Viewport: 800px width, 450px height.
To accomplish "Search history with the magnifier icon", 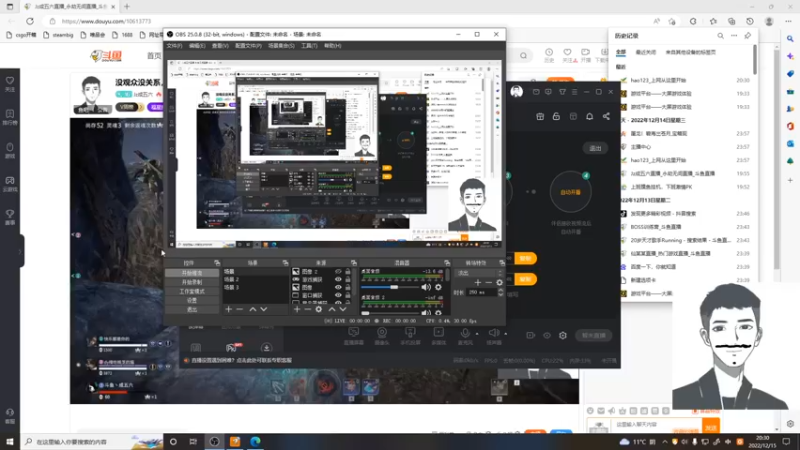I will click(x=720, y=36).
